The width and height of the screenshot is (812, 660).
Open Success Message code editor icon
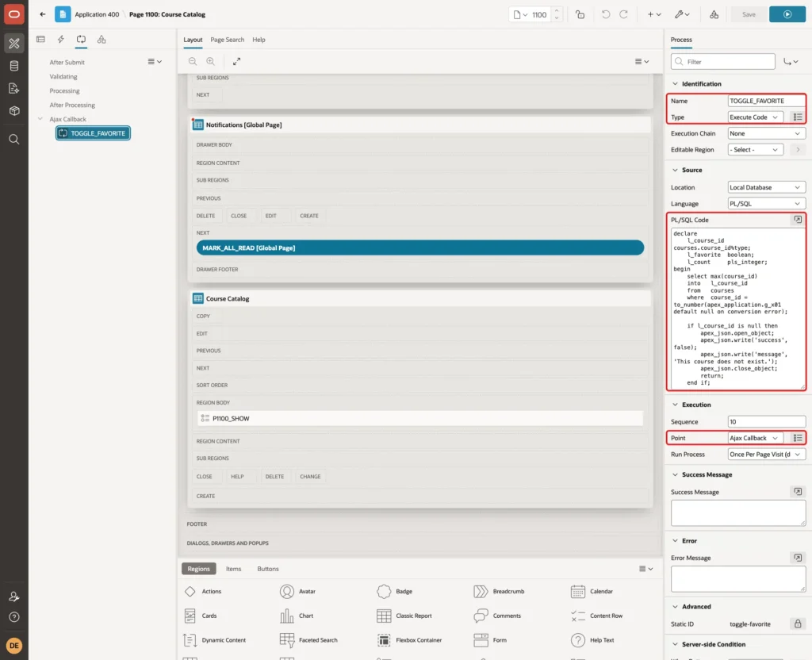point(798,492)
